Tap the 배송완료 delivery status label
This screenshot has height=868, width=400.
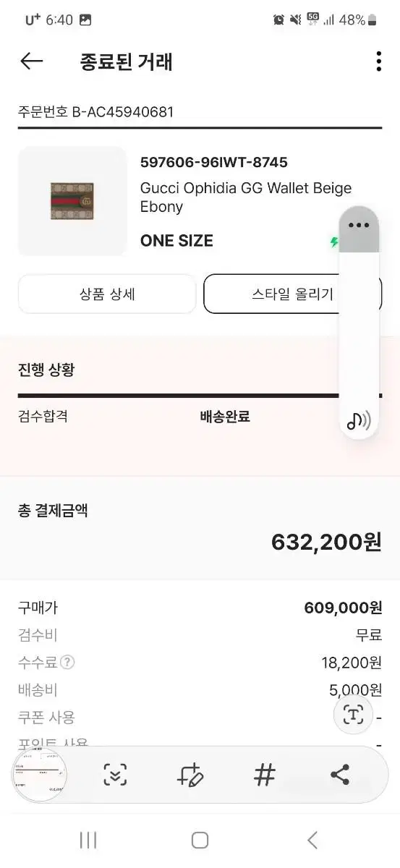[225, 417]
